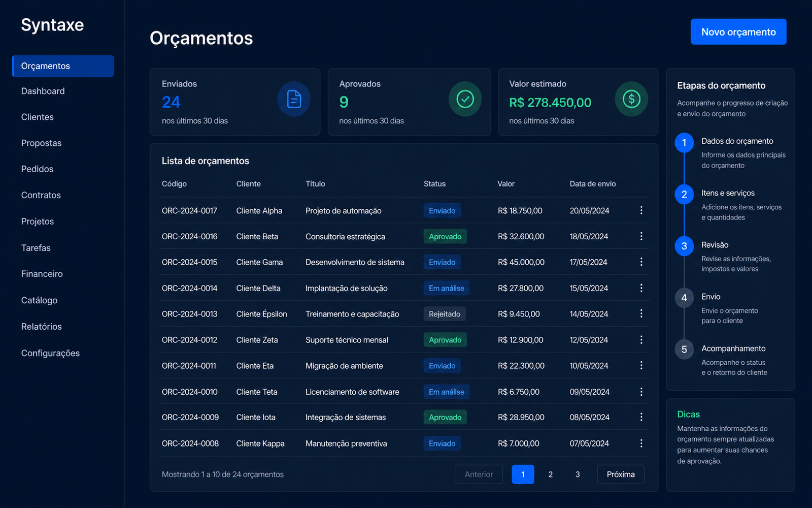Click code ORC-2024-0015
The image size is (812, 508).
190,262
